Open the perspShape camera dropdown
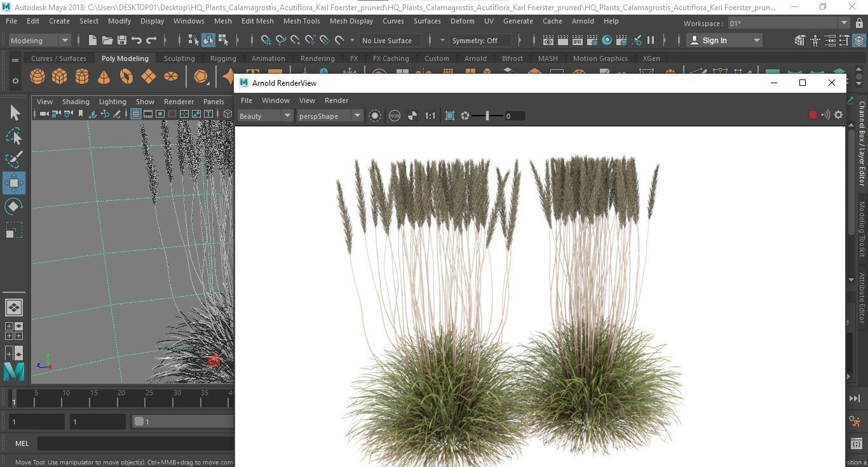 point(329,116)
